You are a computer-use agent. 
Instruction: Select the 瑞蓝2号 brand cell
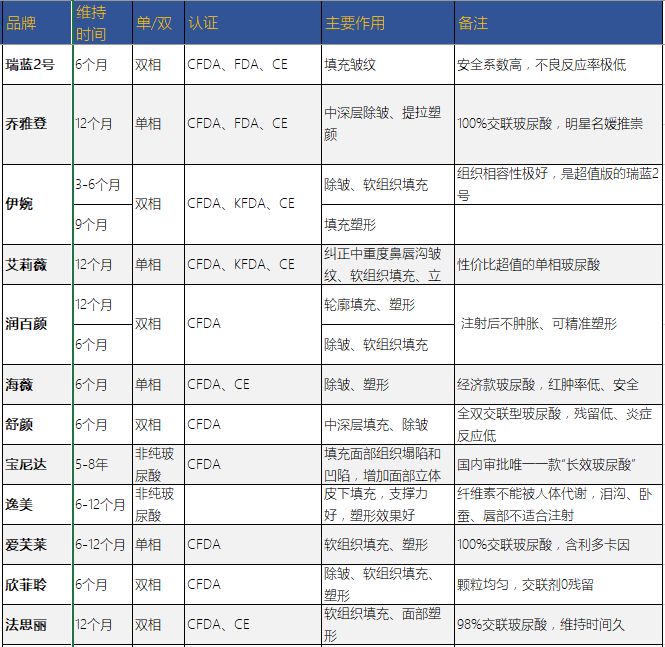point(32,64)
